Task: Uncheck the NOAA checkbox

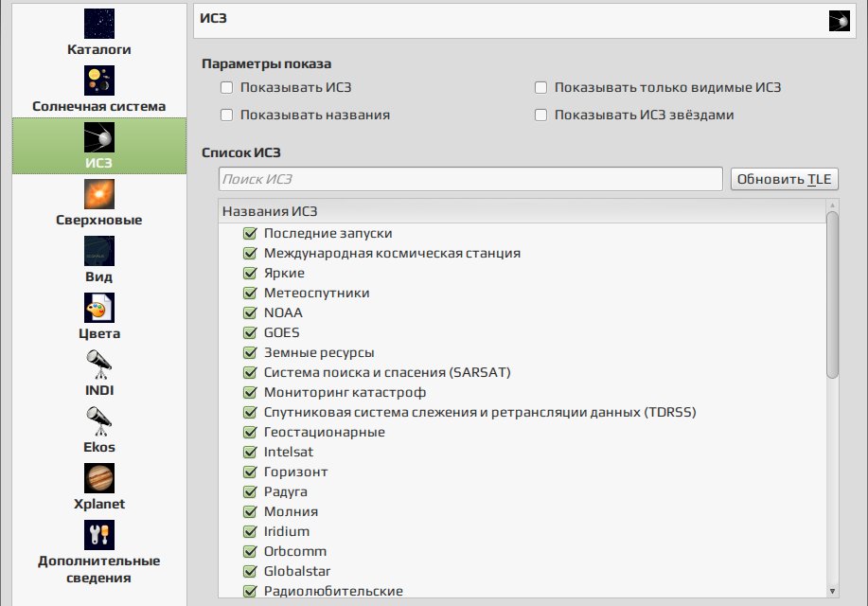Action: (250, 313)
